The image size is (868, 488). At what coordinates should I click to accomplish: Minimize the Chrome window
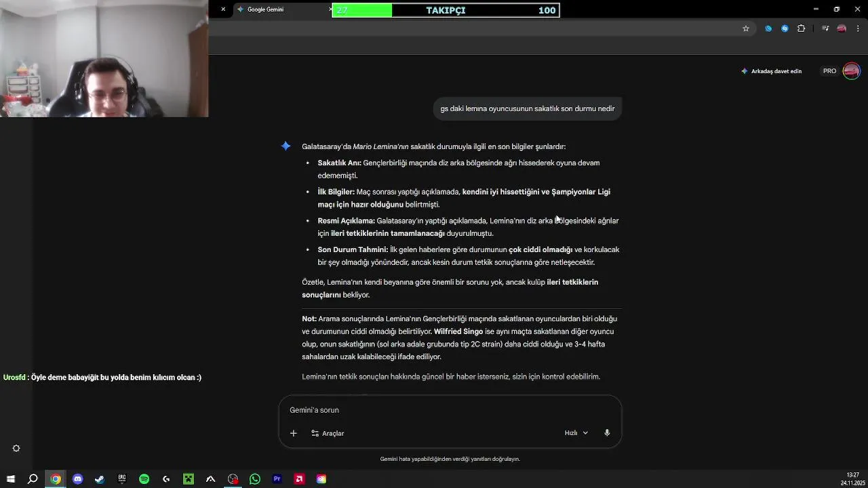pyautogui.click(x=816, y=9)
